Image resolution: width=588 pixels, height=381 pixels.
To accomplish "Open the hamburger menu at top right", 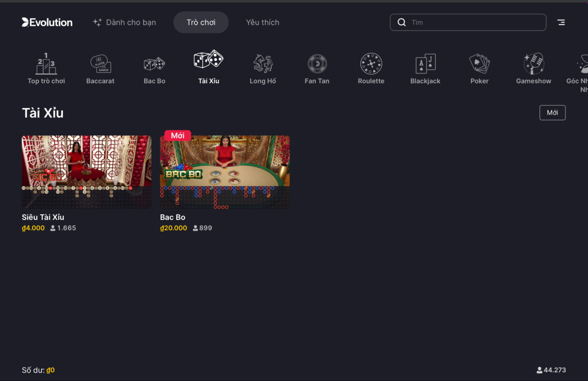I will coord(561,22).
